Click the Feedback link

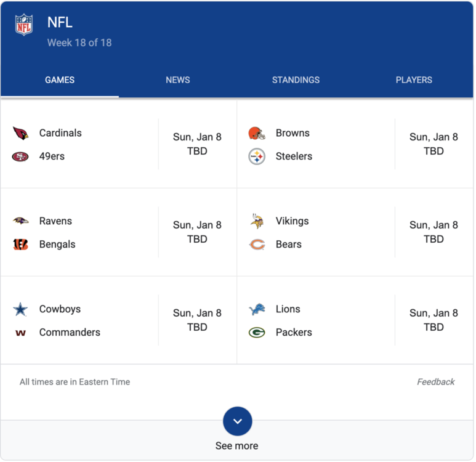pyautogui.click(x=436, y=382)
